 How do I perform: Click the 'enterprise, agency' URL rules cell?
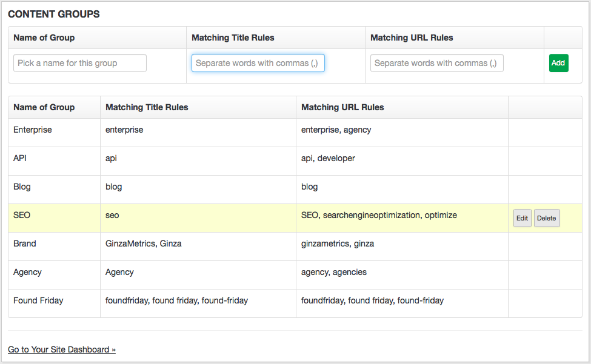tap(336, 130)
